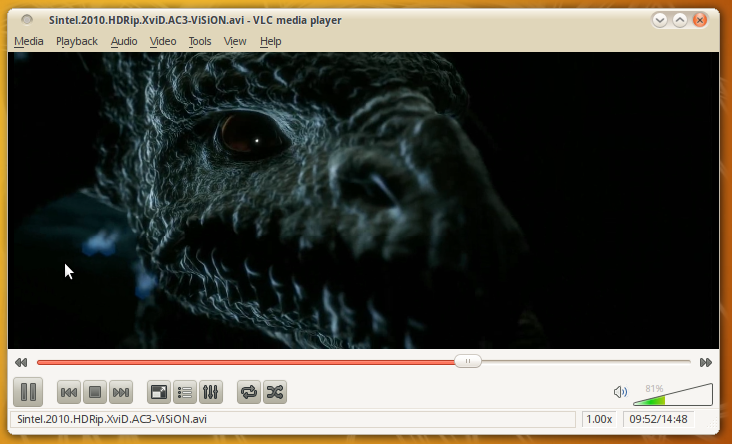Slow down with rewind arrows icon
Image resolution: width=732 pixels, height=444 pixels.
tap(21, 362)
